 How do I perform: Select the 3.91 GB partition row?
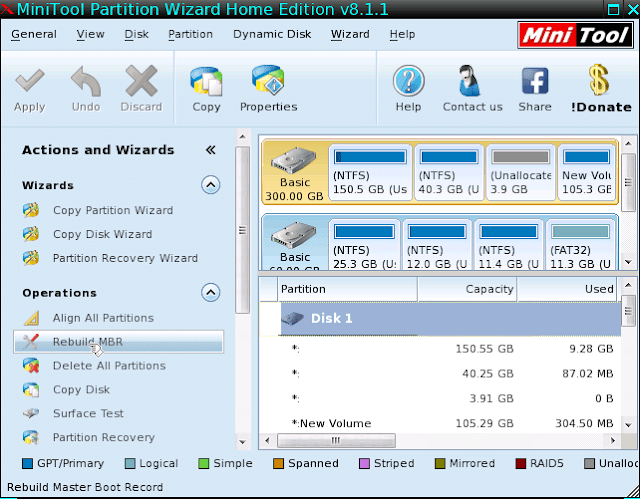coord(440,399)
